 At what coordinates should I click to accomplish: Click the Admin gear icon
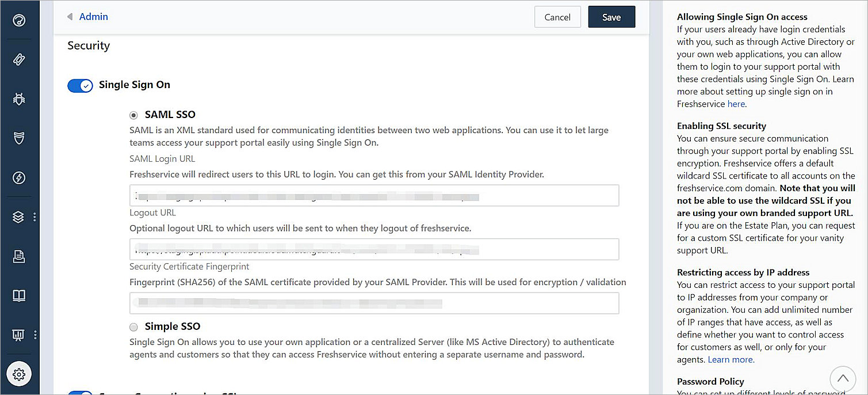click(19, 374)
